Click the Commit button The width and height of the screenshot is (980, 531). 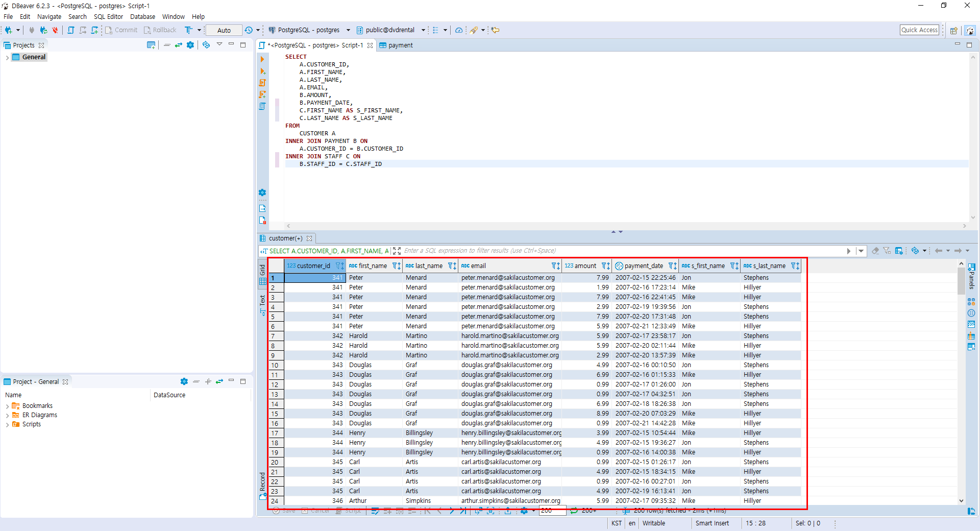pos(121,30)
